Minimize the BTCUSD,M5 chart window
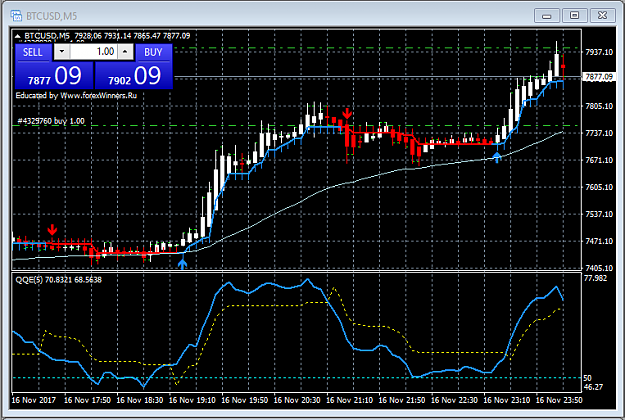The width and height of the screenshot is (625, 420). click(x=547, y=16)
